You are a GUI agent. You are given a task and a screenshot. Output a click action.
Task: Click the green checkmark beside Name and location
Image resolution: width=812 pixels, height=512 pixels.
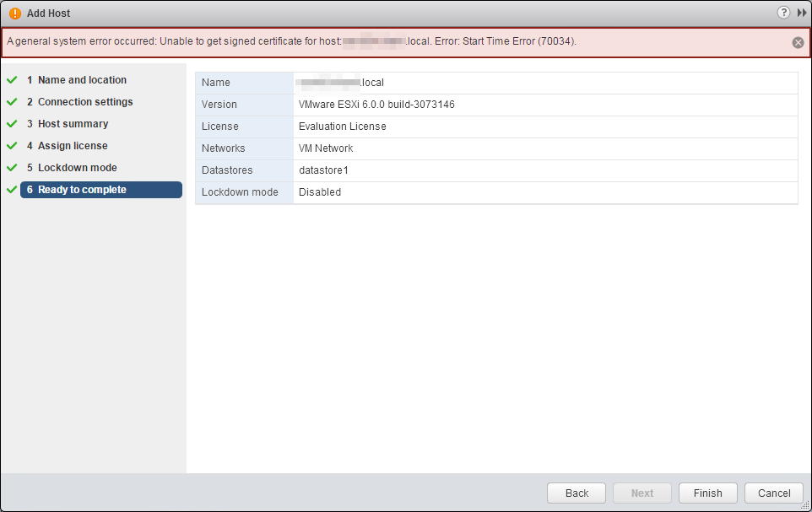click(12, 80)
